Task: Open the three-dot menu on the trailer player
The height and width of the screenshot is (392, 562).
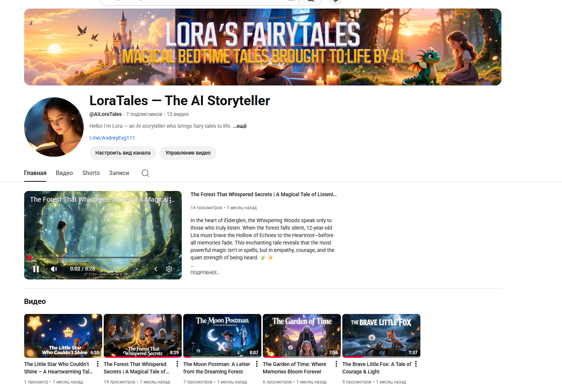Action: [171, 200]
